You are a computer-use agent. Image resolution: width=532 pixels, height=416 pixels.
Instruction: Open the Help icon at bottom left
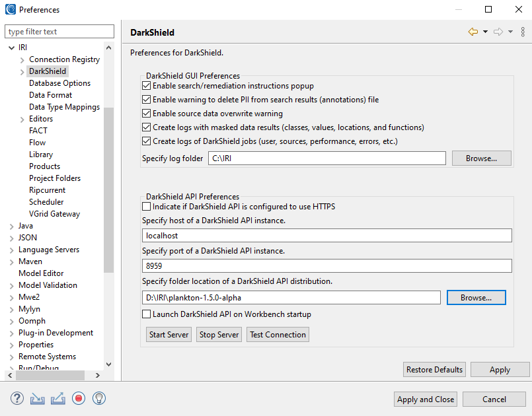17,398
